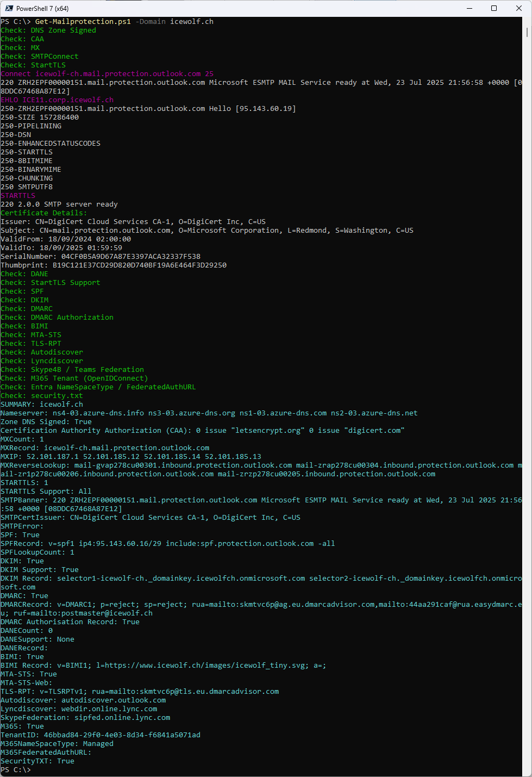This screenshot has height=777, width=532.
Task: Click 'STARTTLS Support: All' line
Action: coord(46,492)
